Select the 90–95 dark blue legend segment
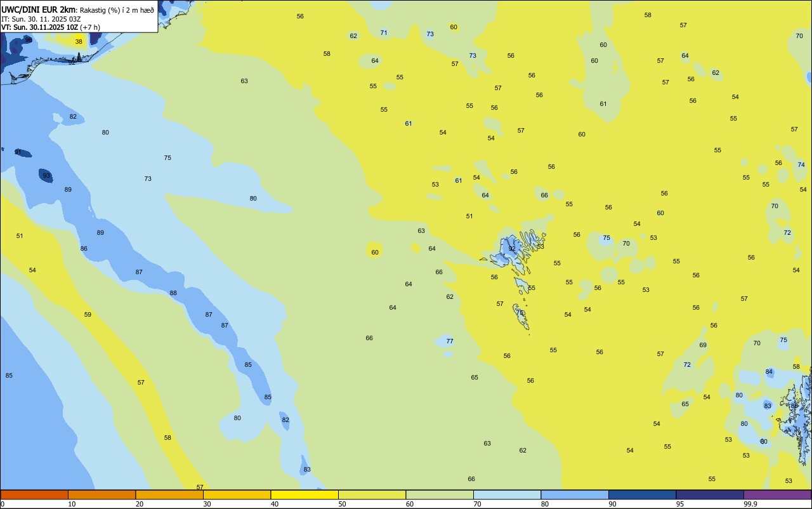Screen dimensions: 812x509 (642, 494)
